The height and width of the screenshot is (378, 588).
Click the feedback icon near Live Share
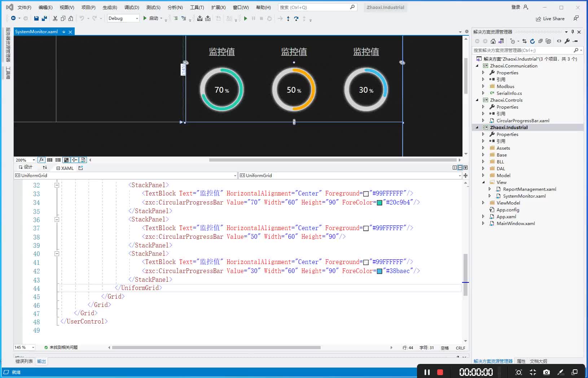point(576,18)
